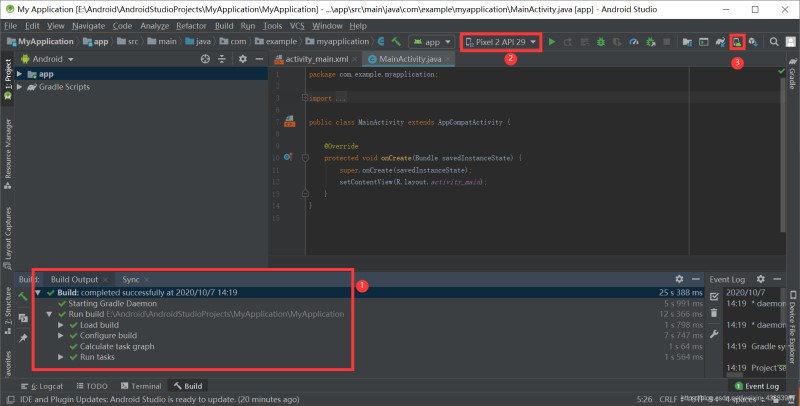Open the SDK Manager icon
The width and height of the screenshot is (800, 406).
point(752,42)
